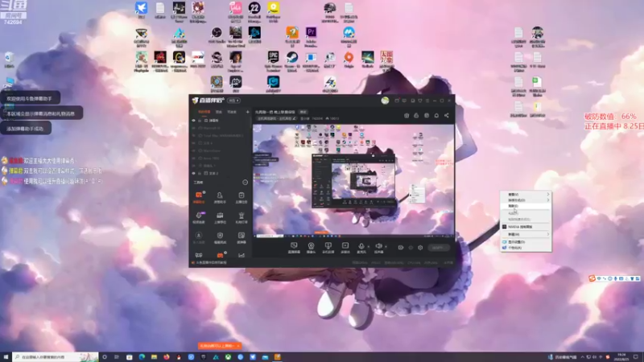
Task: Add a new scene with the plus button
Action: 247,112
